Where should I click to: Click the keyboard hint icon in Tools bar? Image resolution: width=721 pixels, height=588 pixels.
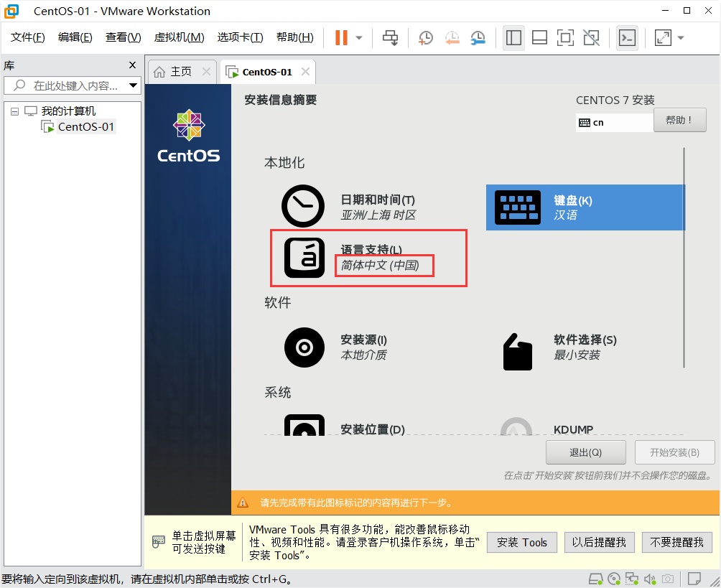[x=158, y=541]
